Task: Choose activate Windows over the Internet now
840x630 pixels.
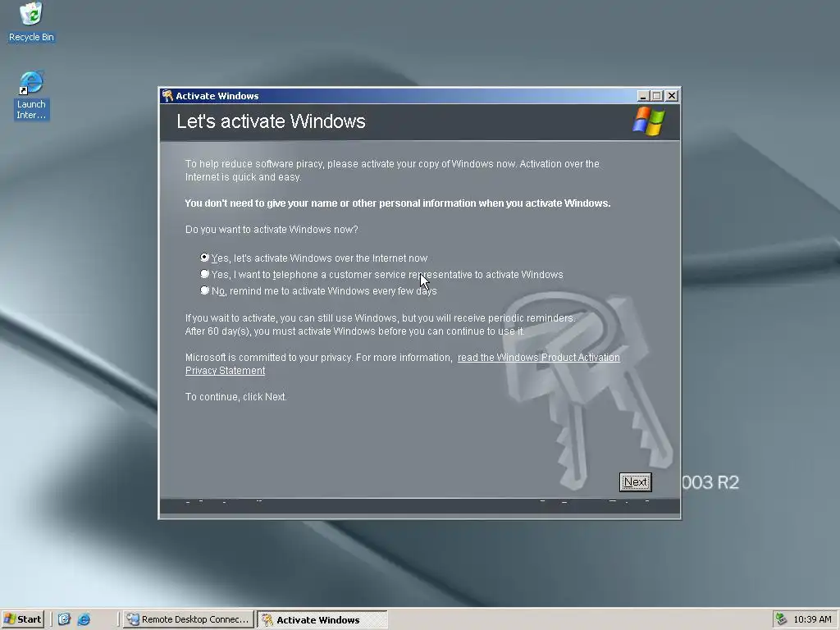Action: click(x=314, y=258)
